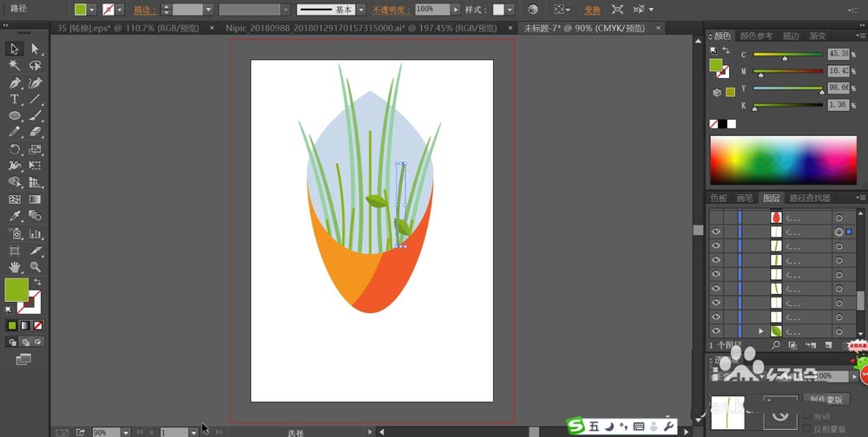Set paint mode to Color in toolbox
The width and height of the screenshot is (868, 437).
coord(12,326)
